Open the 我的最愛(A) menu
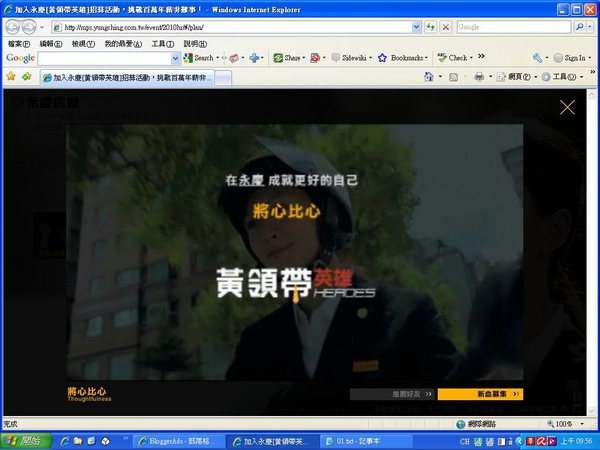 [x=123, y=44]
